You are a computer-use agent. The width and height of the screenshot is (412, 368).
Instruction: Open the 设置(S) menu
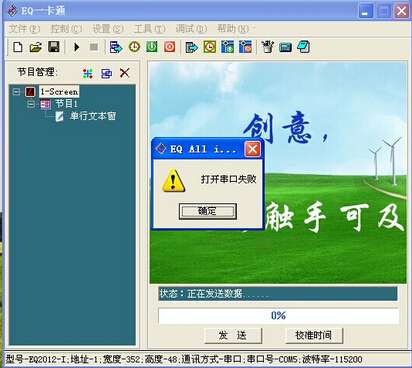(108, 29)
